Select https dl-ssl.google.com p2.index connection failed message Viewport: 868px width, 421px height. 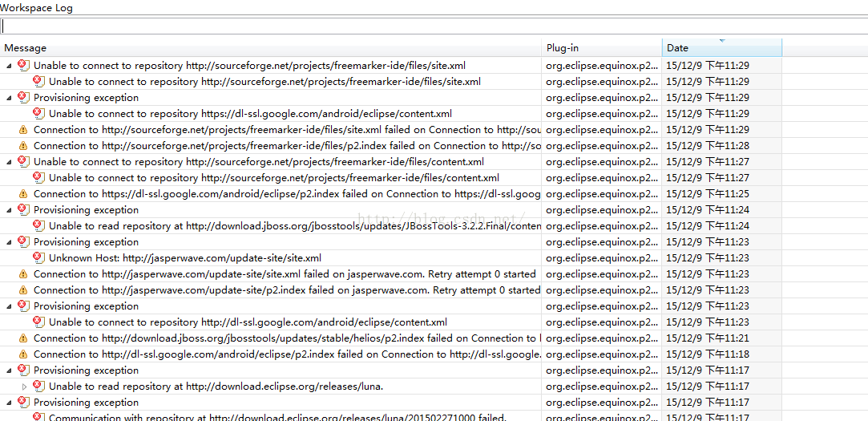tap(287, 194)
